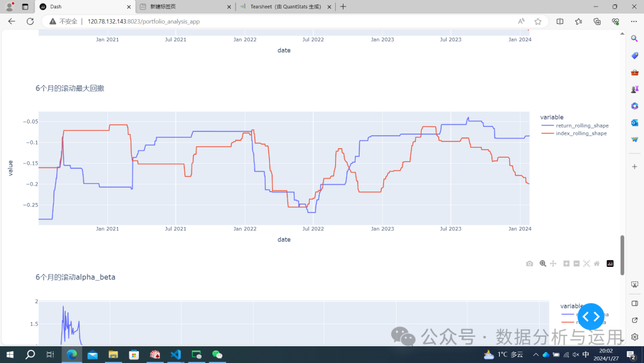Click the Plotly autoscale icon
The height and width of the screenshot is (363, 644).
tap(587, 263)
